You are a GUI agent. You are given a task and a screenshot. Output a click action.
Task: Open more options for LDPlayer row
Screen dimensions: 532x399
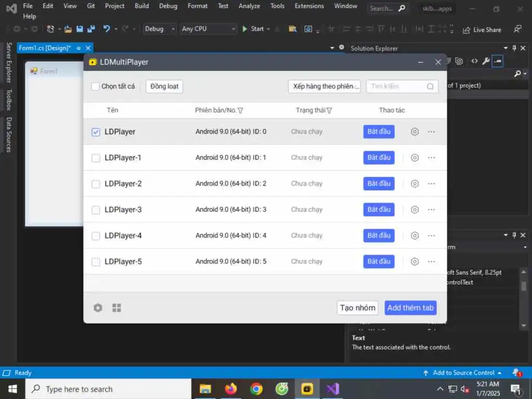click(x=431, y=131)
